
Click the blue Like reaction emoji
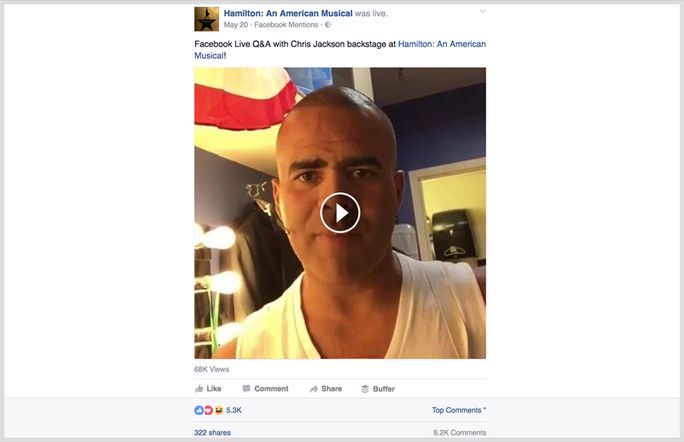coord(199,410)
